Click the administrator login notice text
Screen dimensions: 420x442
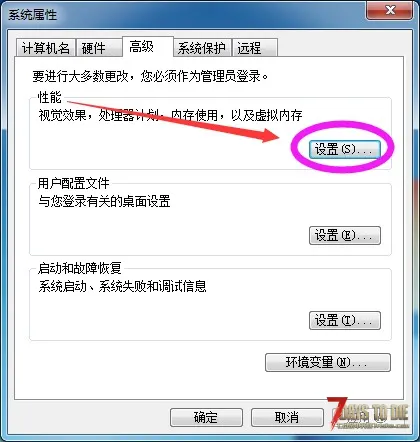coord(150,76)
